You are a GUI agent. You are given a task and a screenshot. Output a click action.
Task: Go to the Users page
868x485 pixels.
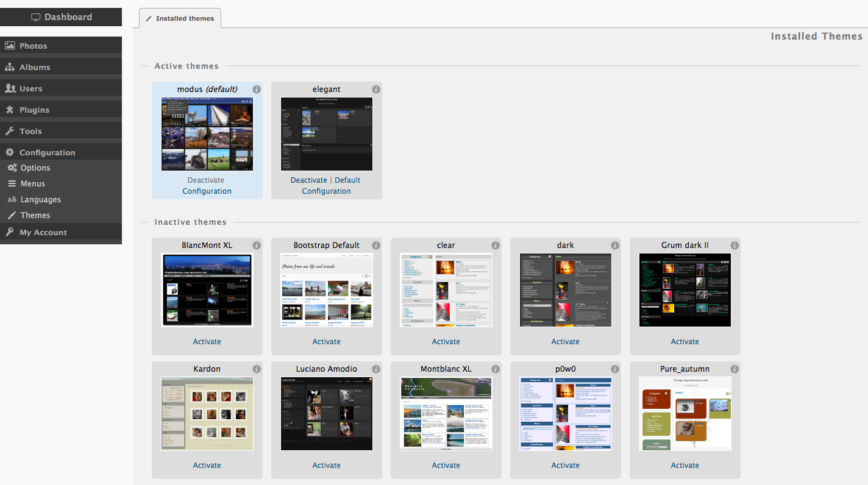tap(32, 88)
